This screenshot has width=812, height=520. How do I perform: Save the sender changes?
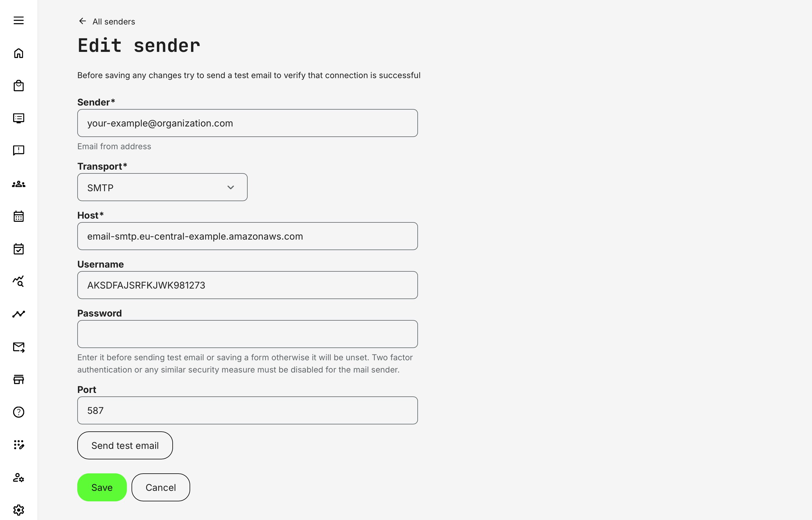pos(102,487)
